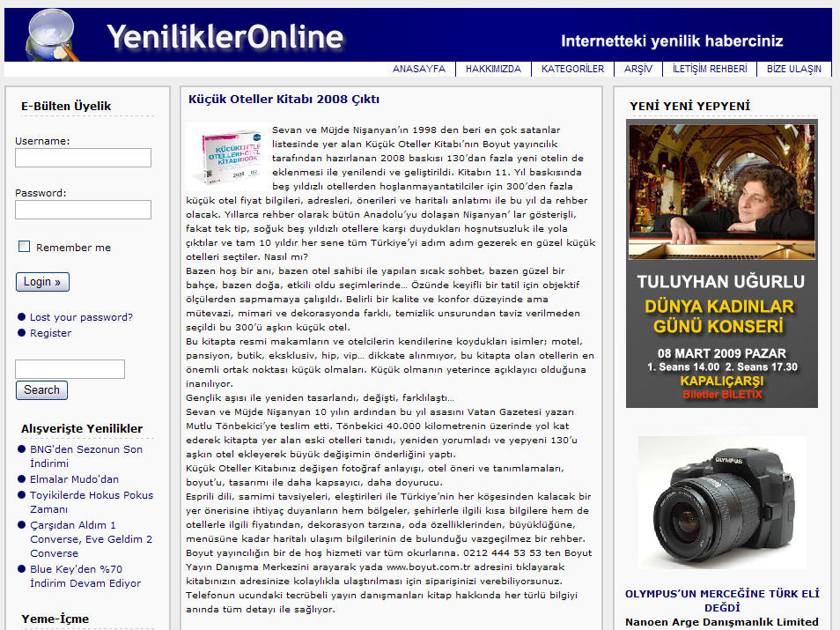Click the Search button
The width and height of the screenshot is (840, 630).
[x=41, y=390]
